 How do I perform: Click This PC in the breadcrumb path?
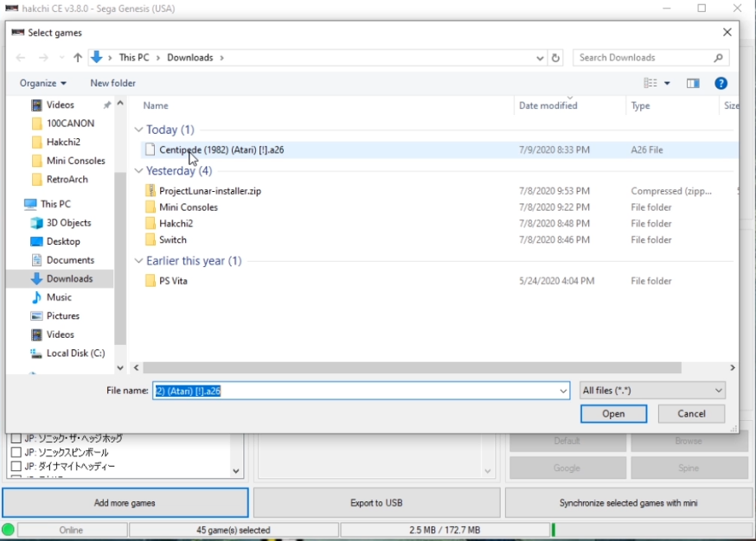pyautogui.click(x=134, y=57)
